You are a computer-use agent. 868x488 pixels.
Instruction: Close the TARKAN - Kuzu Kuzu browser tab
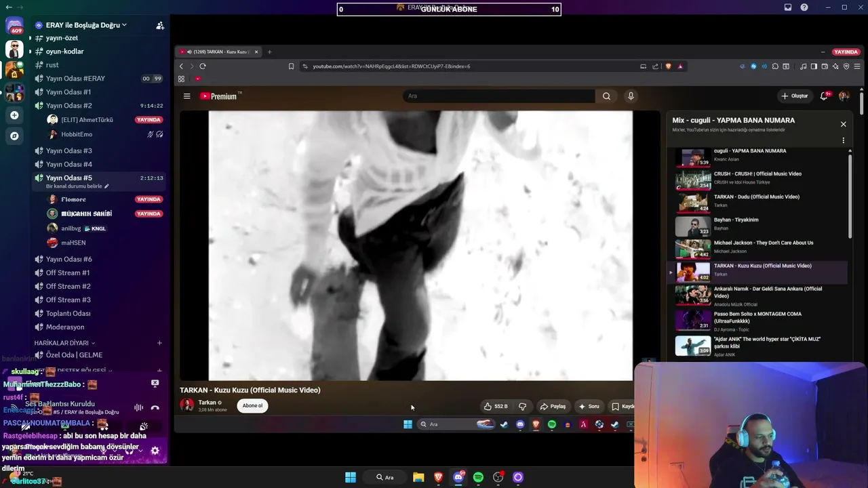click(256, 52)
